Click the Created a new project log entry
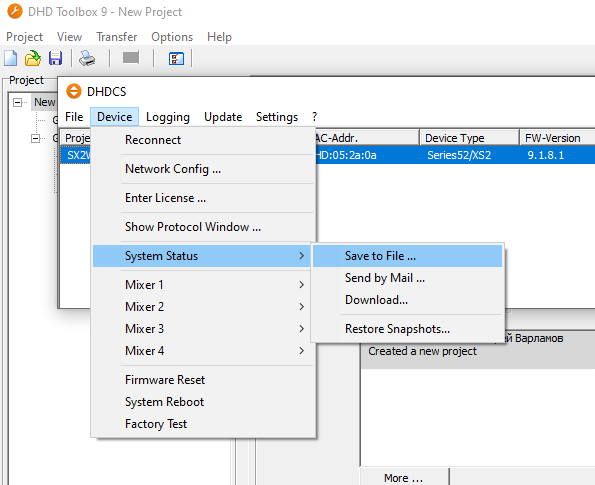The height and width of the screenshot is (485, 595). pos(422,351)
